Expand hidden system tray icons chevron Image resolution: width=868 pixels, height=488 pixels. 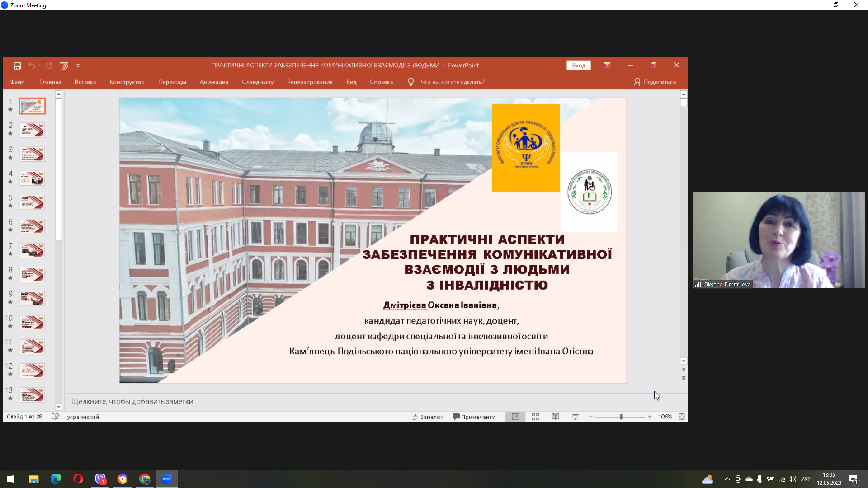click(x=727, y=479)
